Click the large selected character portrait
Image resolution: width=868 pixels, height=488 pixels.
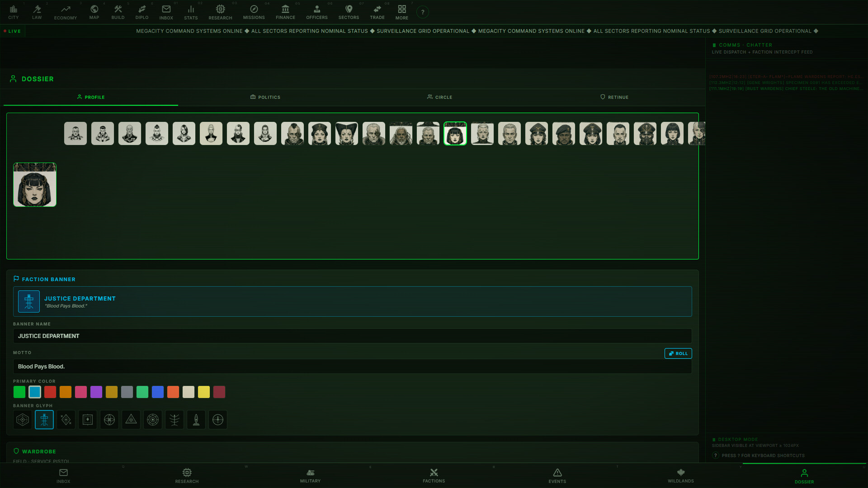click(35, 185)
